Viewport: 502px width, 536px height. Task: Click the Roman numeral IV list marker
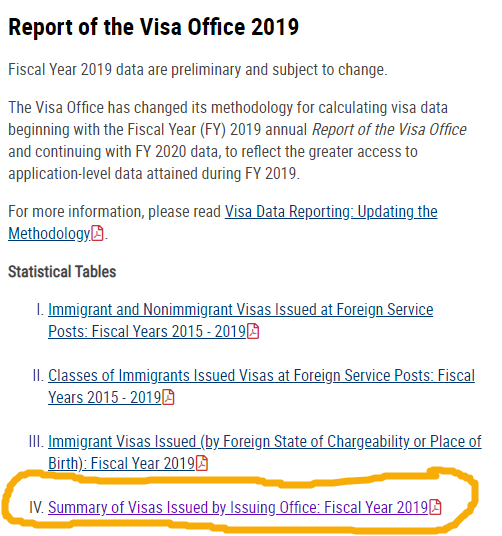[x=37, y=507]
